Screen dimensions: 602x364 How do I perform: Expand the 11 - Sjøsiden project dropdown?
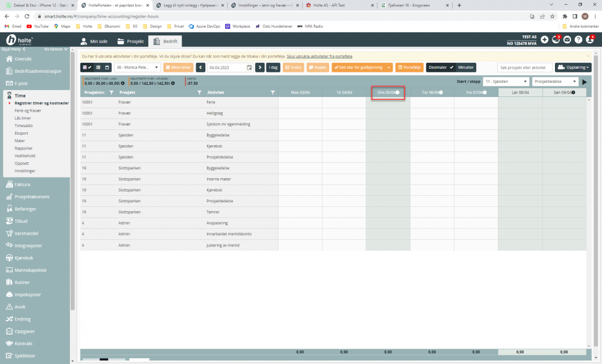pos(505,82)
